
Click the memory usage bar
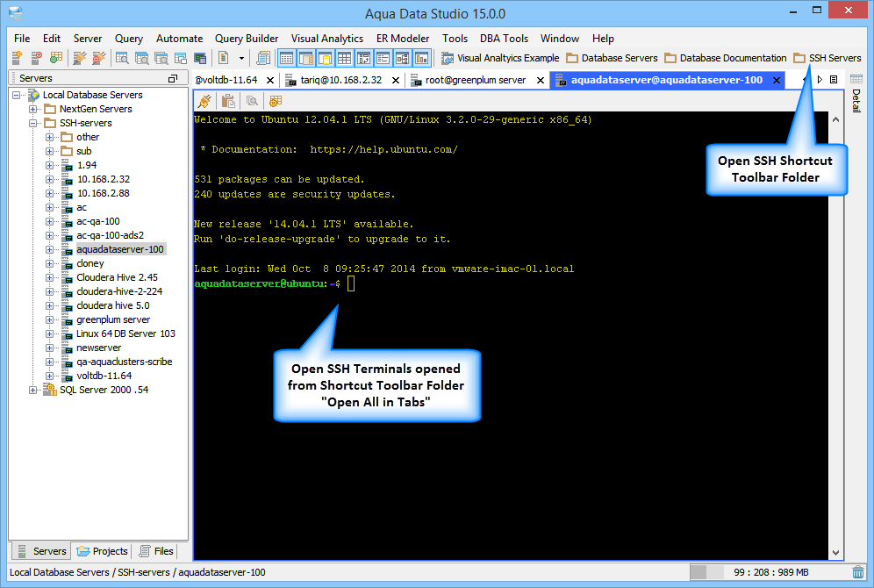point(770,572)
